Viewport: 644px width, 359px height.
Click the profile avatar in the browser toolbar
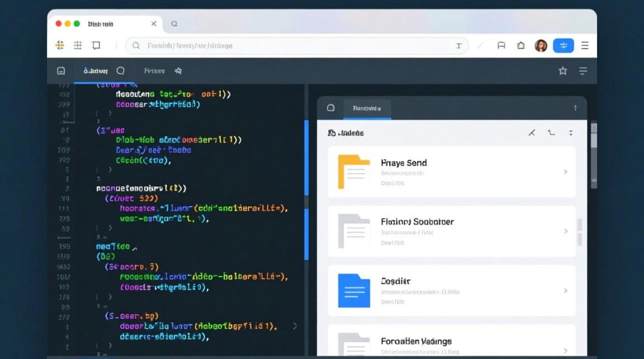541,45
